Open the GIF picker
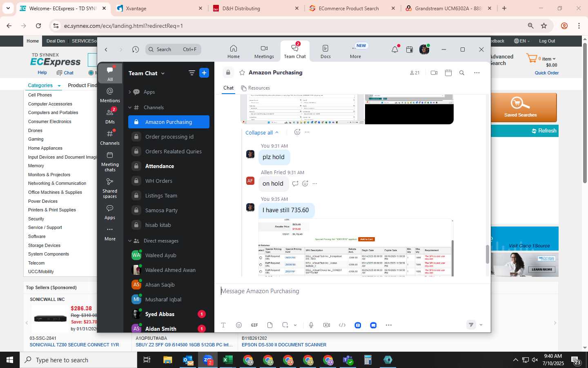The height and width of the screenshot is (368, 588). pyautogui.click(x=254, y=325)
